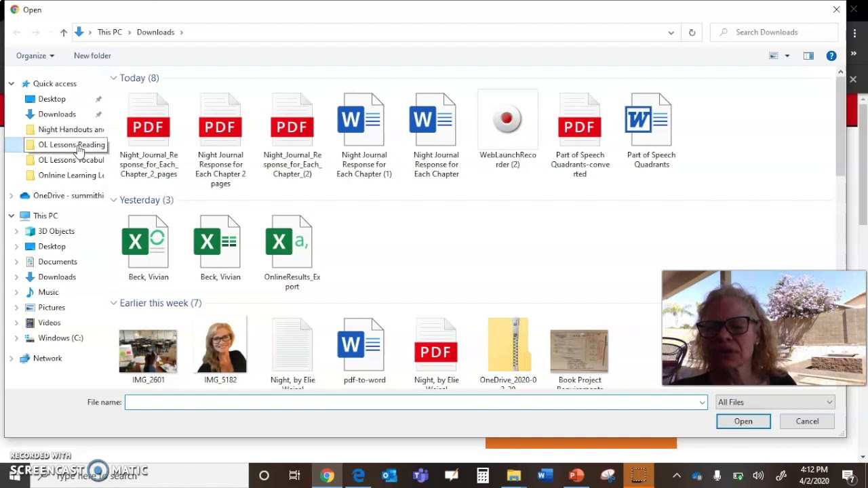Screen dimensions: 868x488
Task: Refresh the Downloads folder view
Action: point(692,32)
